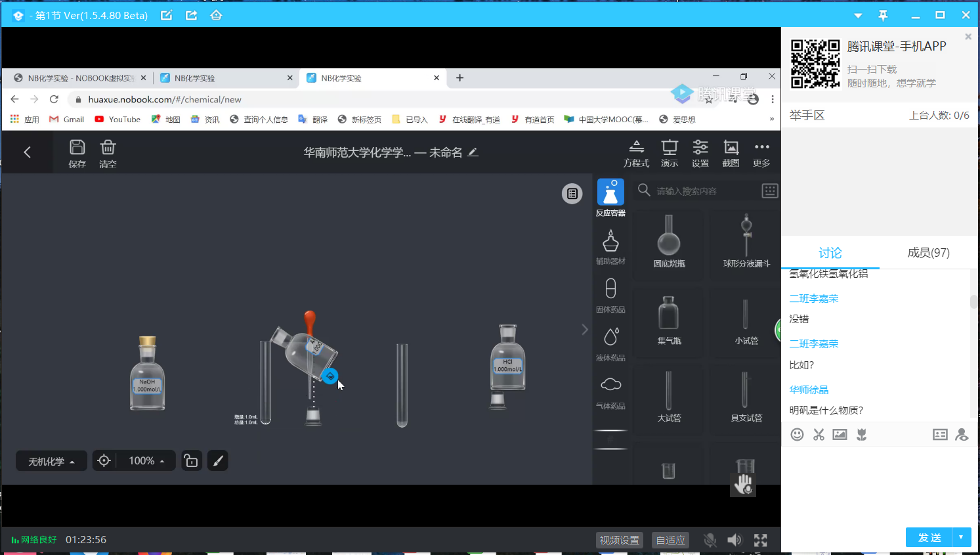
Task: Click the blue dropper action button
Action: (330, 376)
